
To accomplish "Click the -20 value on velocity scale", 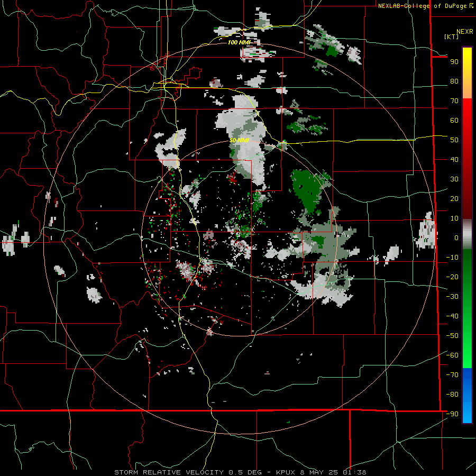I will click(452, 277).
